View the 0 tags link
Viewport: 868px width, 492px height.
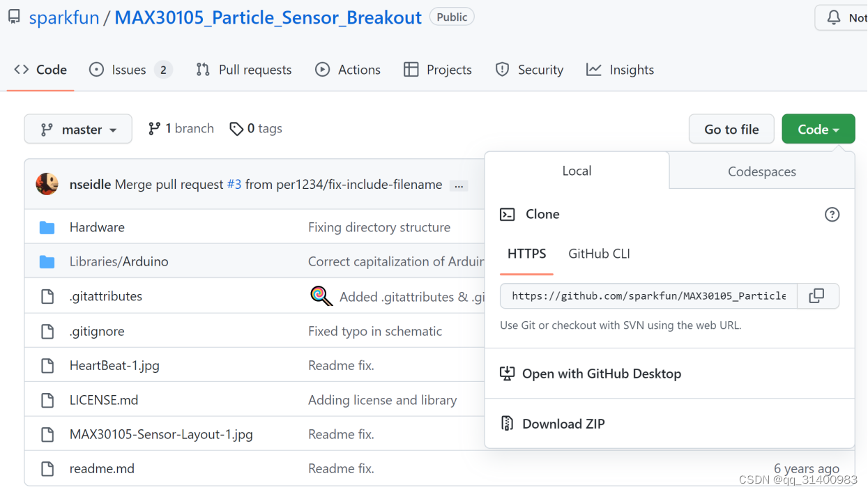click(256, 128)
